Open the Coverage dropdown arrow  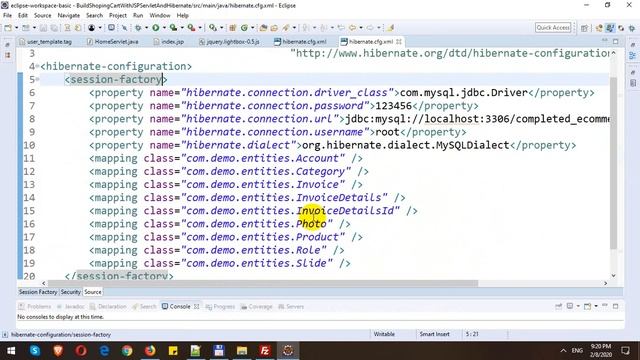point(182,28)
